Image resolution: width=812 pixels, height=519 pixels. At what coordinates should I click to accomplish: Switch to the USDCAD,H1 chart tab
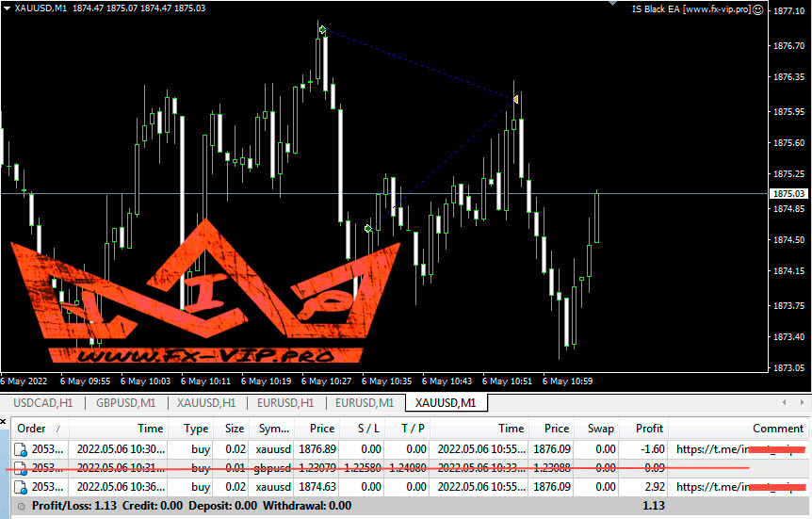(x=43, y=403)
